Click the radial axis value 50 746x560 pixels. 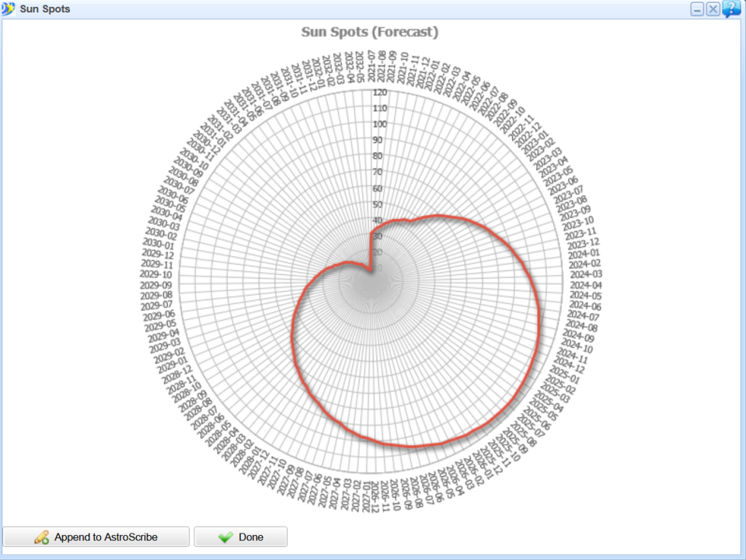click(x=378, y=204)
